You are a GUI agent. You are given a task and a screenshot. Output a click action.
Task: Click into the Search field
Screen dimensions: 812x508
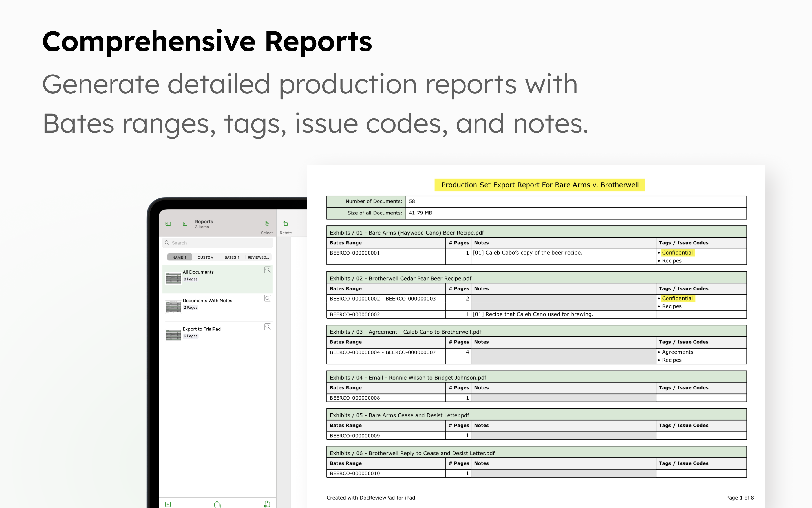(x=217, y=243)
